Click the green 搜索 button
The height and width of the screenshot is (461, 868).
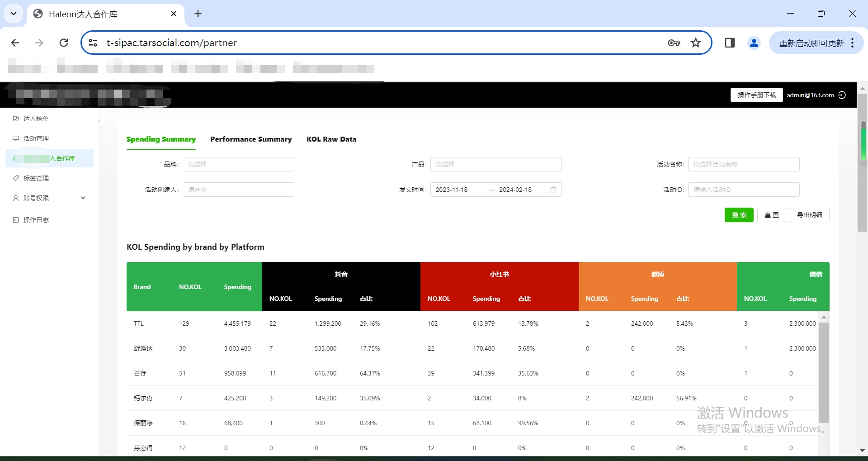tap(739, 215)
